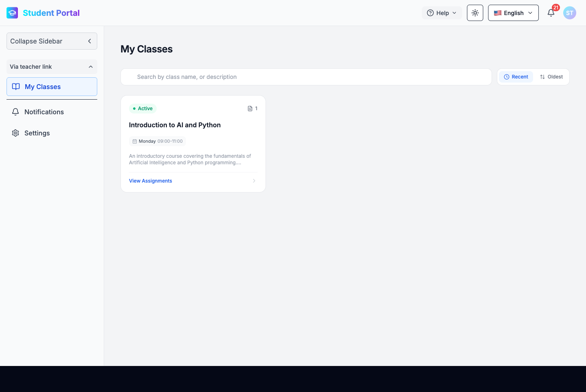The width and height of the screenshot is (586, 392).
Task: Click the gear icon in the sidebar
Action: tap(15, 133)
